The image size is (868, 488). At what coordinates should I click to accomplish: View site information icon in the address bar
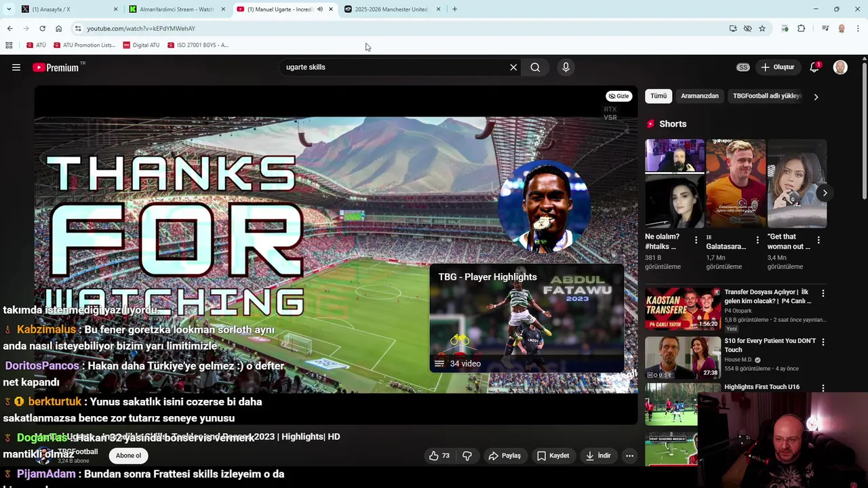[x=78, y=28]
